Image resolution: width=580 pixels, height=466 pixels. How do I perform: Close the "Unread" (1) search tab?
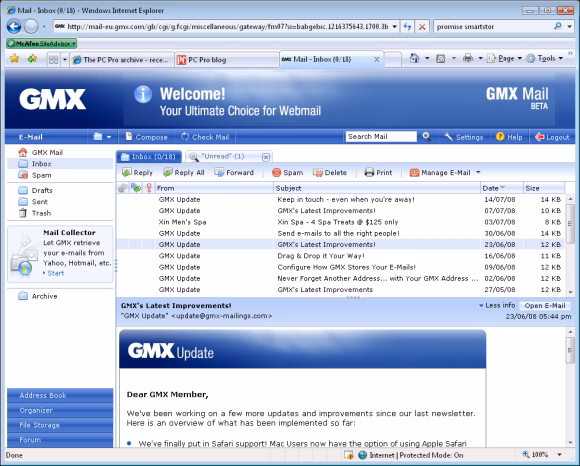[266, 157]
